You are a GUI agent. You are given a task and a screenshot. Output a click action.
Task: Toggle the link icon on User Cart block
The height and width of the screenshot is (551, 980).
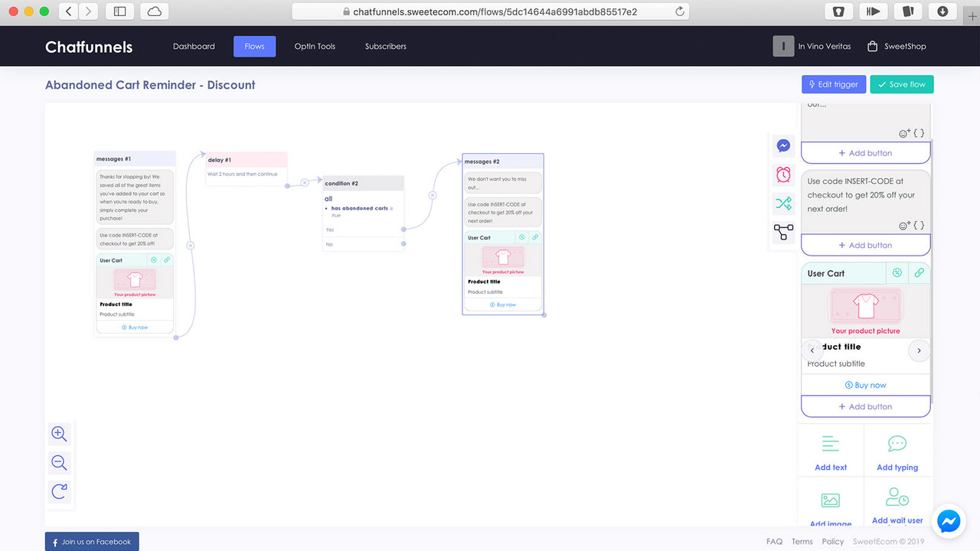click(918, 272)
